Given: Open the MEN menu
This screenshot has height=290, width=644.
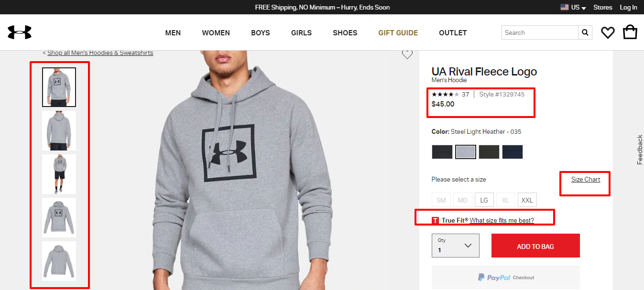Looking at the screenshot, I should point(173,33).
